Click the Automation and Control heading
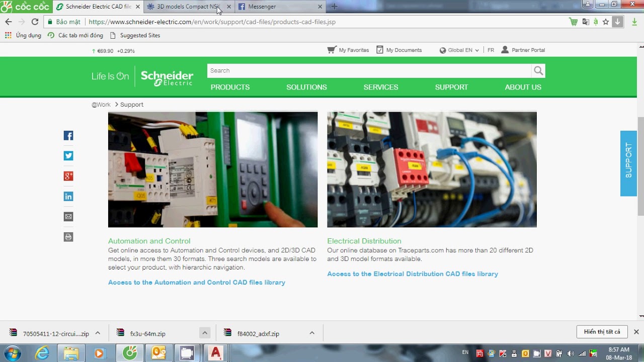This screenshot has height=362, width=644. 149,241
